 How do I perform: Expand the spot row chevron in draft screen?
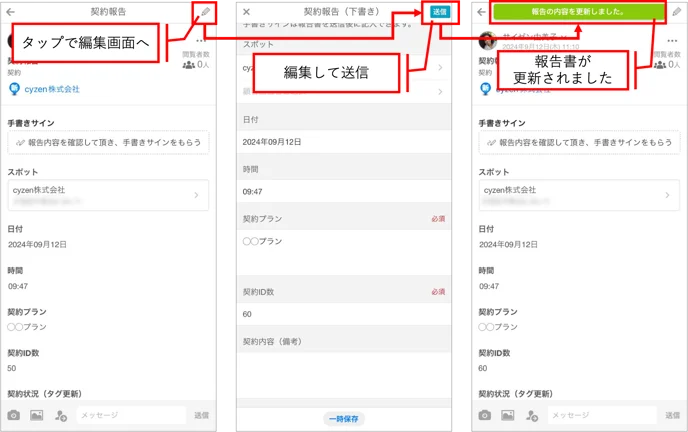(x=440, y=68)
